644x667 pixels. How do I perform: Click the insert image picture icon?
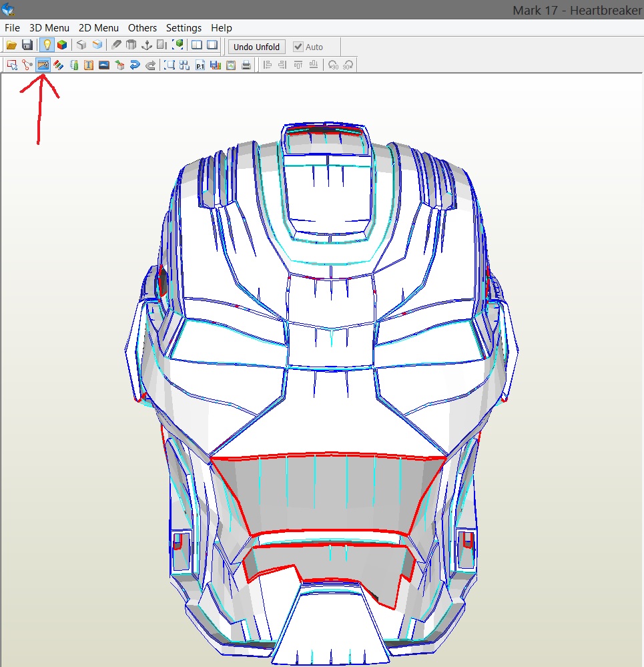pos(104,65)
